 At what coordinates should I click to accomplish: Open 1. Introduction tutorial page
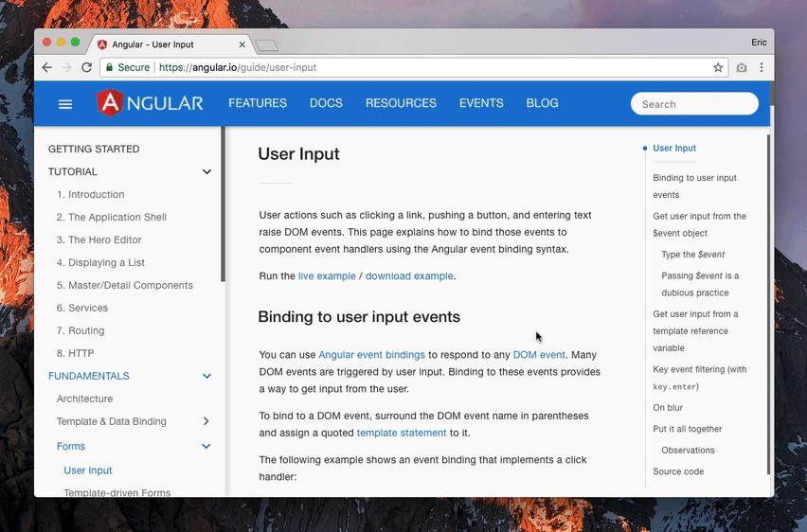[91, 194]
